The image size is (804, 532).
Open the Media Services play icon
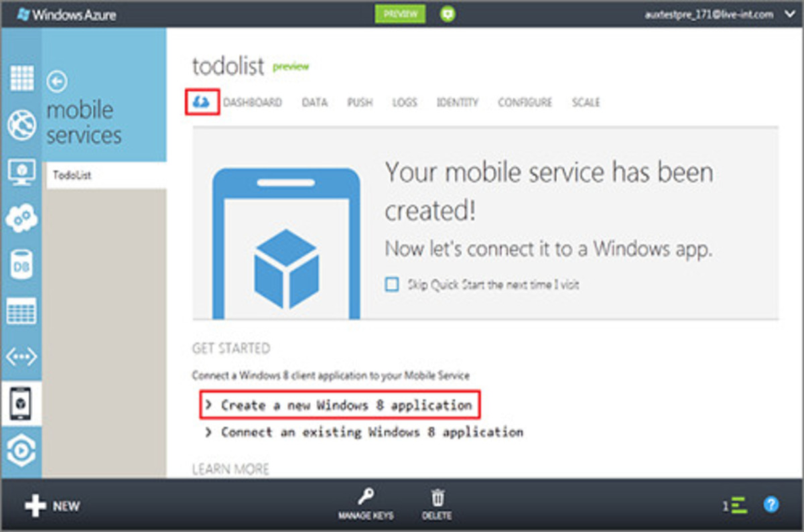(21, 450)
